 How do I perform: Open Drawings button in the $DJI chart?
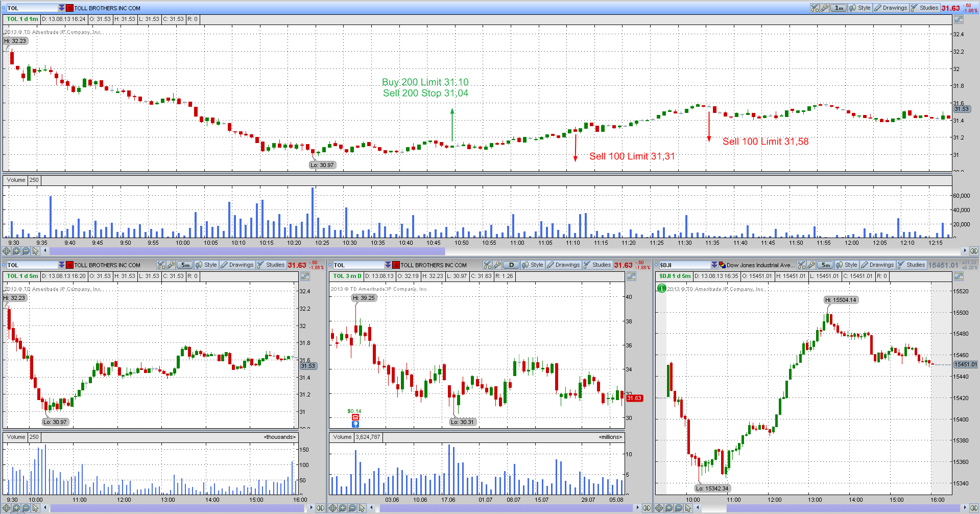[x=877, y=265]
